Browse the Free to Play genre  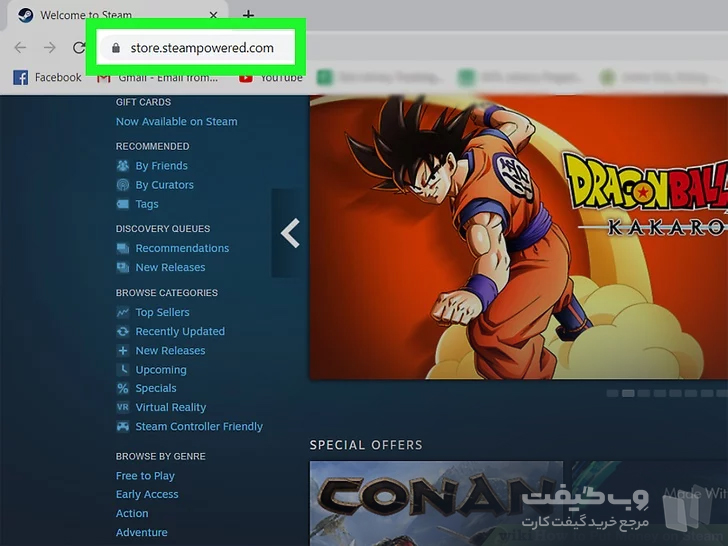pyautogui.click(x=145, y=476)
